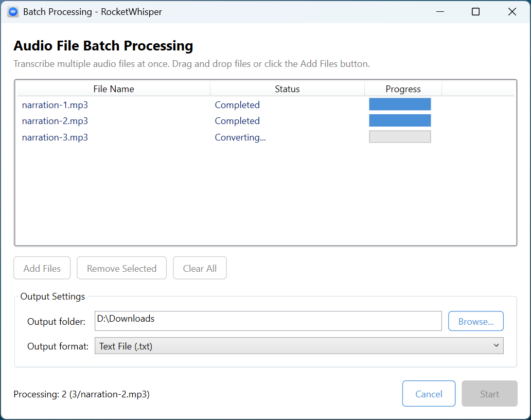Click the Remove Selected button

[121, 268]
